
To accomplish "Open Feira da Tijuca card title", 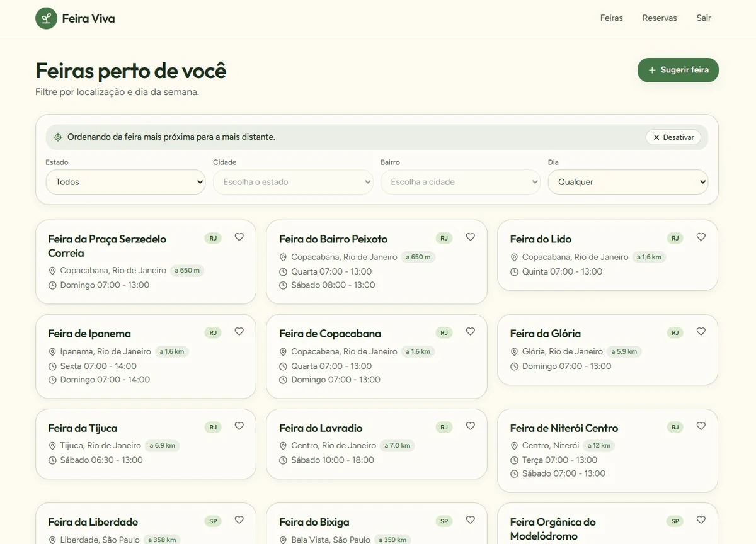I will [83, 428].
